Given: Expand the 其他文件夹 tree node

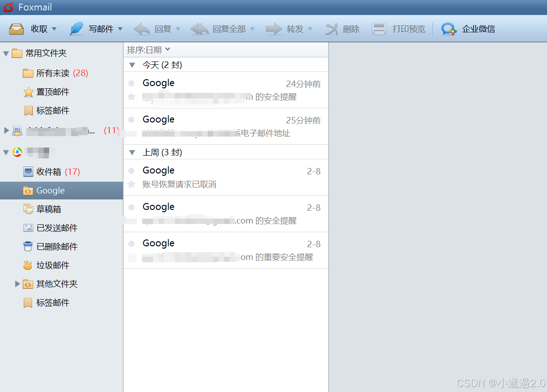Looking at the screenshot, I should [18, 284].
